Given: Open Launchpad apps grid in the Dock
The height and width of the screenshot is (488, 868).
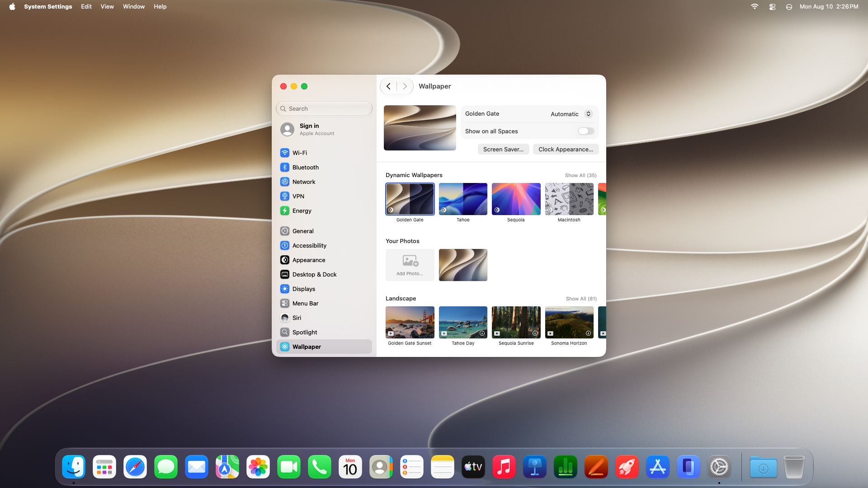Looking at the screenshot, I should tap(104, 467).
